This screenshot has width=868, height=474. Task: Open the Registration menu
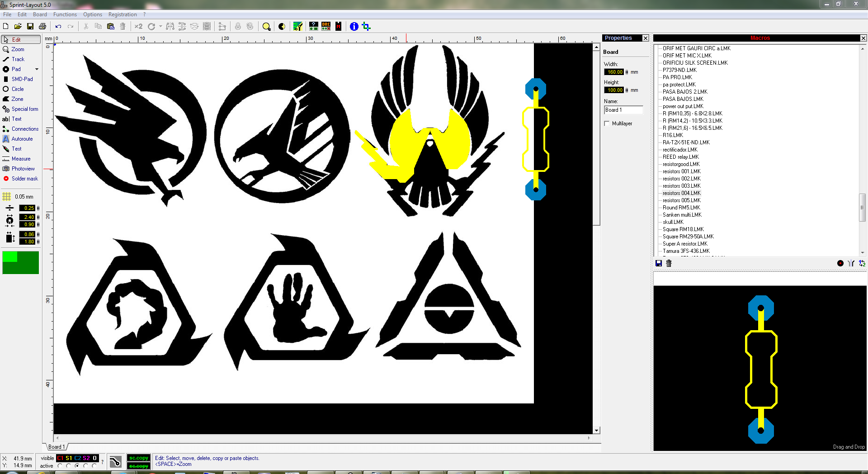[x=123, y=14]
